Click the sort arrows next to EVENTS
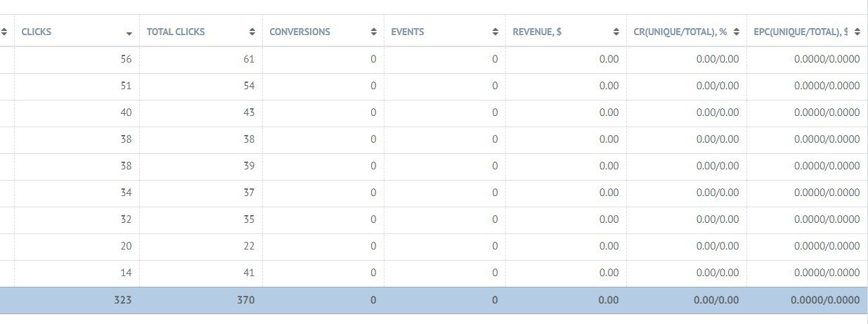 click(495, 32)
